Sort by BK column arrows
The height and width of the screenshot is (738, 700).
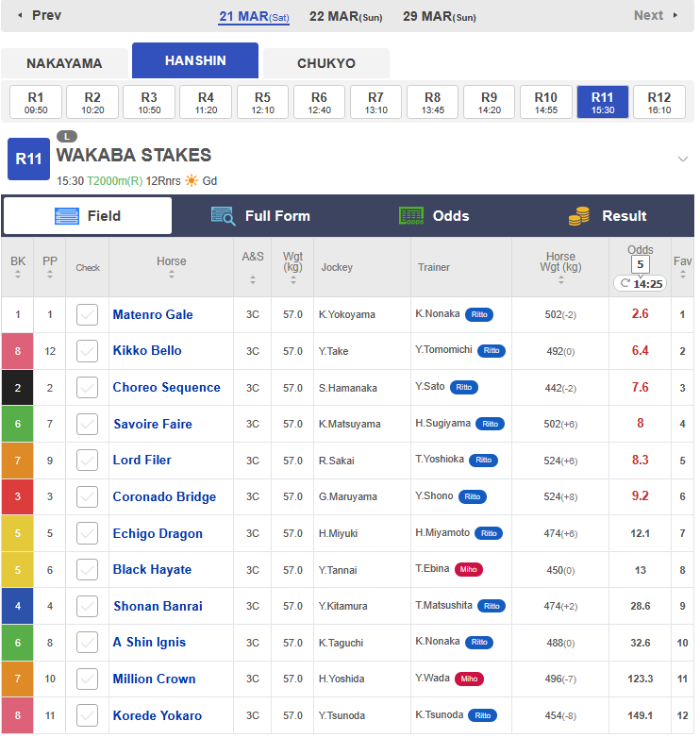(x=18, y=275)
